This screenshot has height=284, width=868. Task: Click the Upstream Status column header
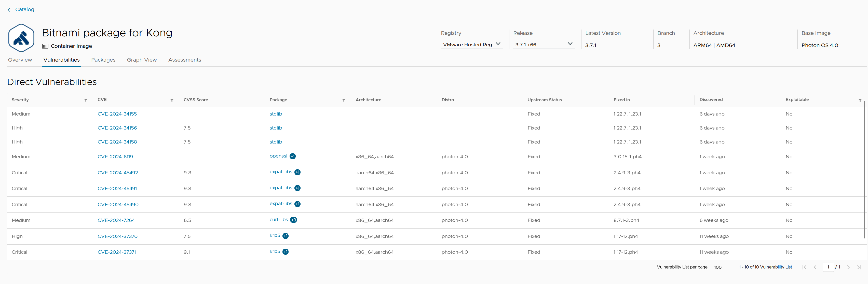point(545,100)
